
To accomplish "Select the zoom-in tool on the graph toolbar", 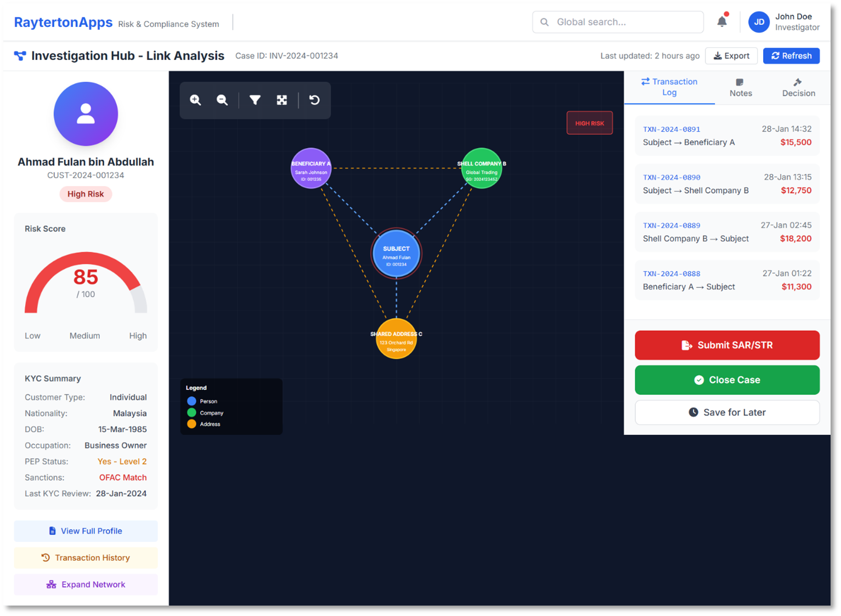I will pyautogui.click(x=195, y=100).
